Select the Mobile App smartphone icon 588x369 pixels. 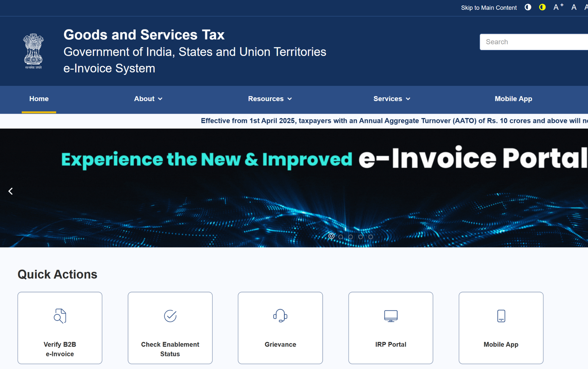click(x=501, y=315)
